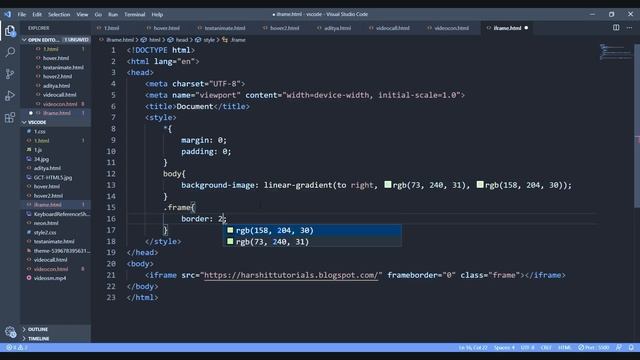The image size is (640, 360).
Task: Open the Go menu
Action: [x=98, y=14]
